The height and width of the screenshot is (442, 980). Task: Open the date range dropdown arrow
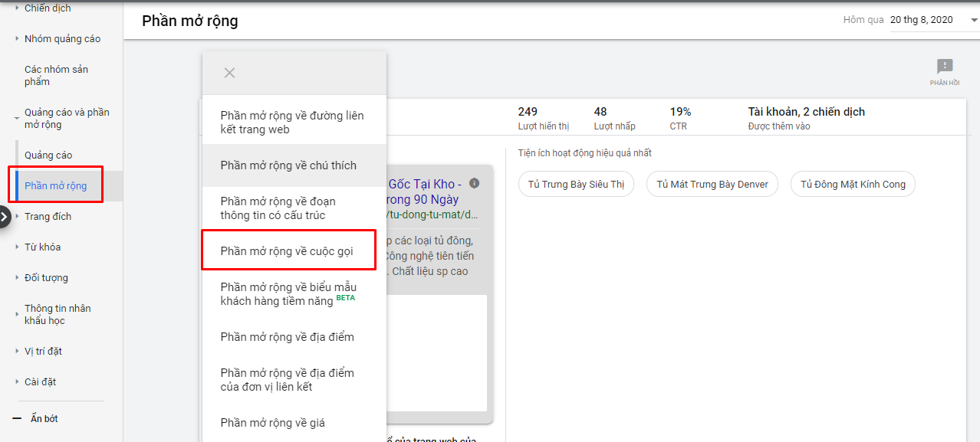972,20
